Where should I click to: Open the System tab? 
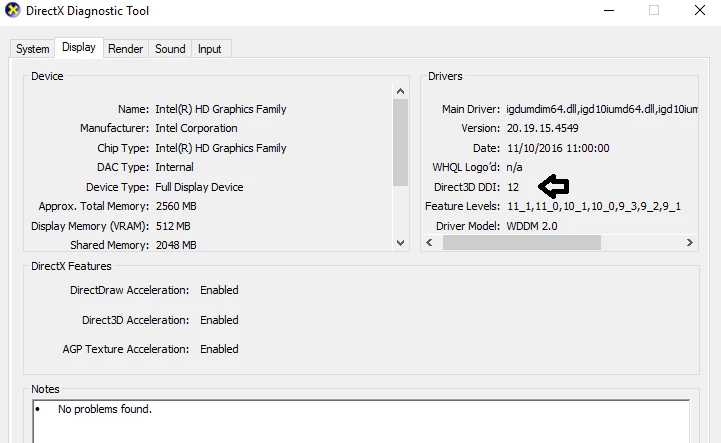[32, 49]
